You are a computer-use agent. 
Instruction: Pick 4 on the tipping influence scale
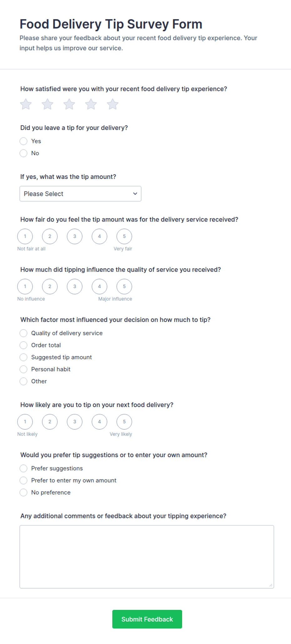pos(100,286)
